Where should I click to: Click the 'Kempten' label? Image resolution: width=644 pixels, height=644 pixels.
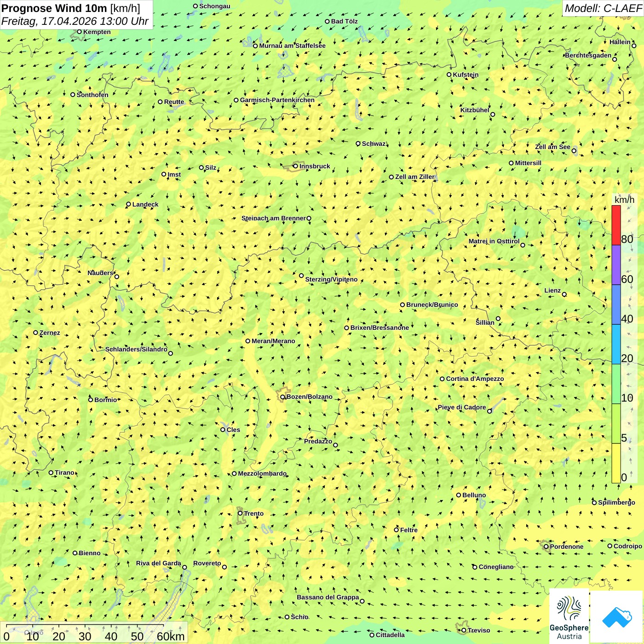click(x=97, y=32)
